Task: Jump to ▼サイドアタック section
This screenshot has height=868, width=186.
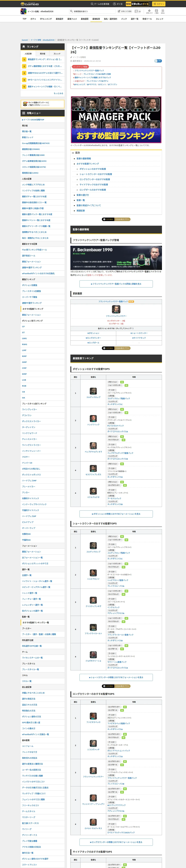Action: (x=139, y=338)
